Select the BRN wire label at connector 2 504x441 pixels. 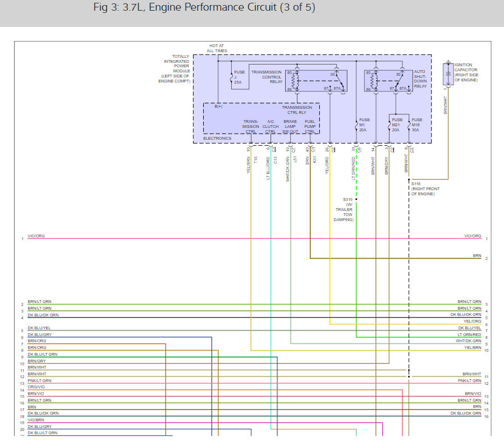(477, 255)
